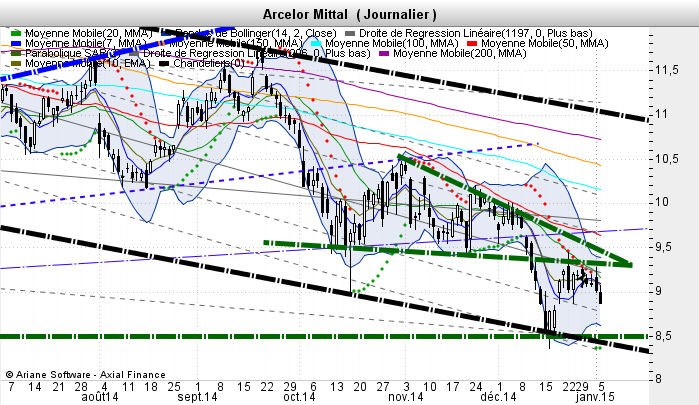This screenshot has width=699, height=405.
Task: Select the chart title Arcelor Mittal ( Journalier )
Action: point(350,14)
